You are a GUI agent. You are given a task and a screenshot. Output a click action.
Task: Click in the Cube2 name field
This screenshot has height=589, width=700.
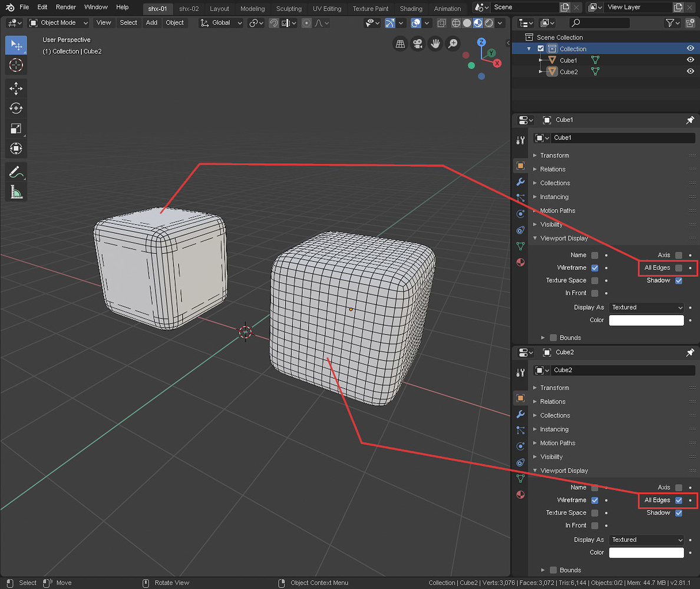[622, 370]
